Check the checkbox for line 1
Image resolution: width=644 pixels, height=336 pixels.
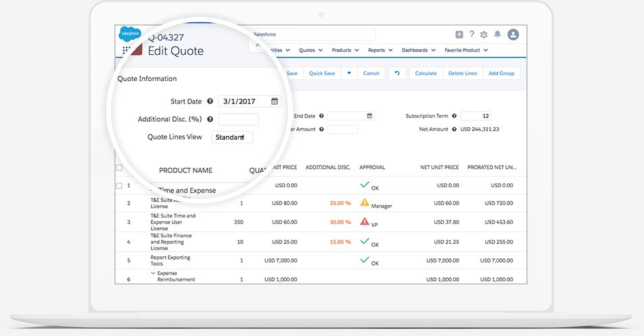point(119,185)
